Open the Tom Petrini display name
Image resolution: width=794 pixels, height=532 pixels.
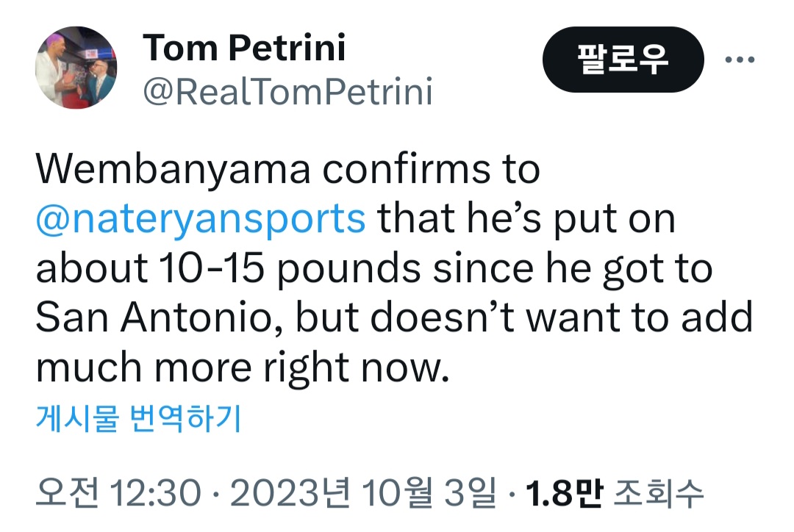click(244, 48)
